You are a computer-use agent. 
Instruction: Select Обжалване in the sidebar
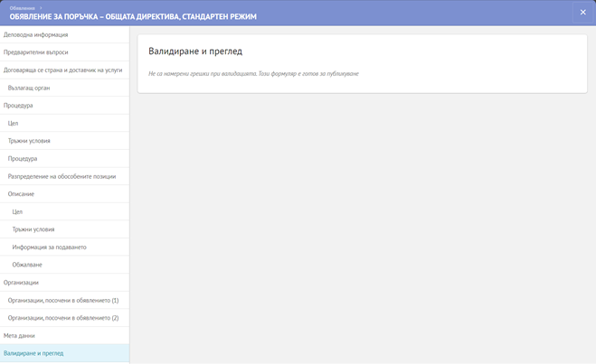[27, 265]
